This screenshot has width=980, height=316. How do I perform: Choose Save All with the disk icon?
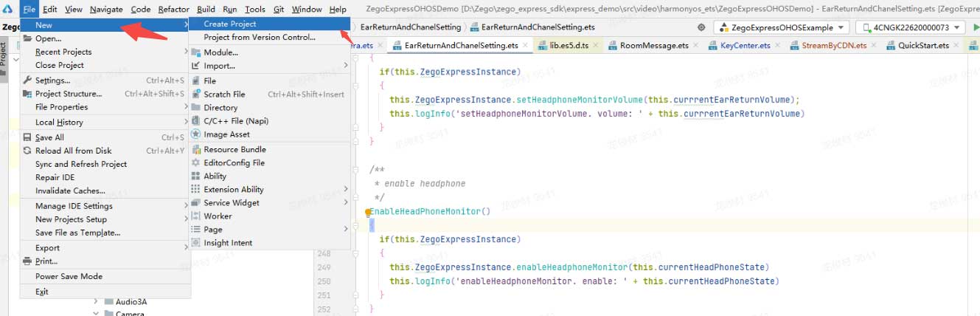(x=49, y=137)
